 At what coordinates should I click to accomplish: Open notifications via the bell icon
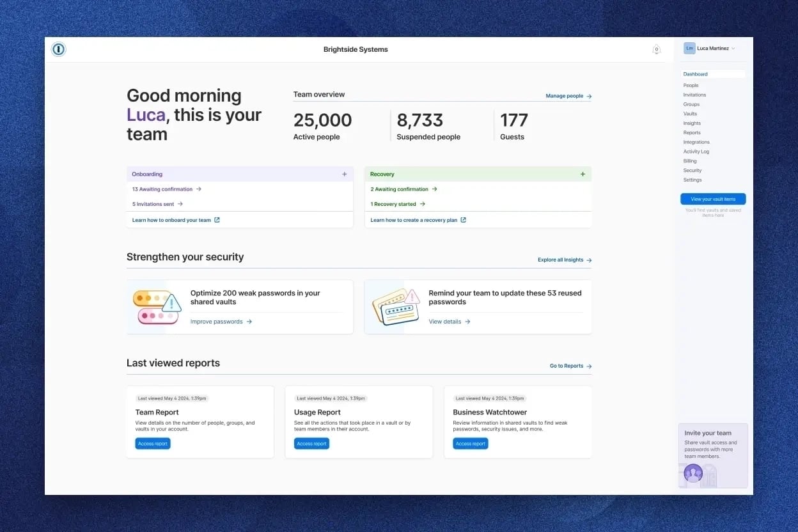(656, 49)
